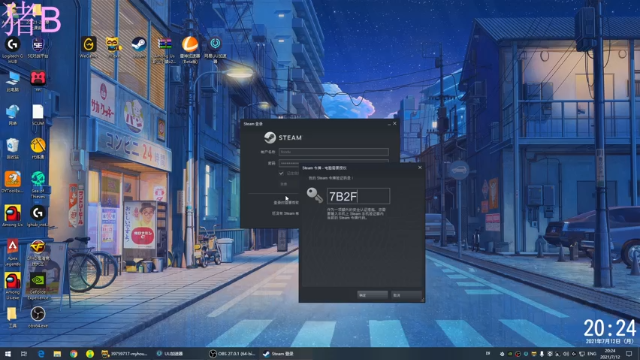Launch the yellow pickaxe PUBG helper icon
Viewport: 640px width, 360px height.
[x=38, y=146]
